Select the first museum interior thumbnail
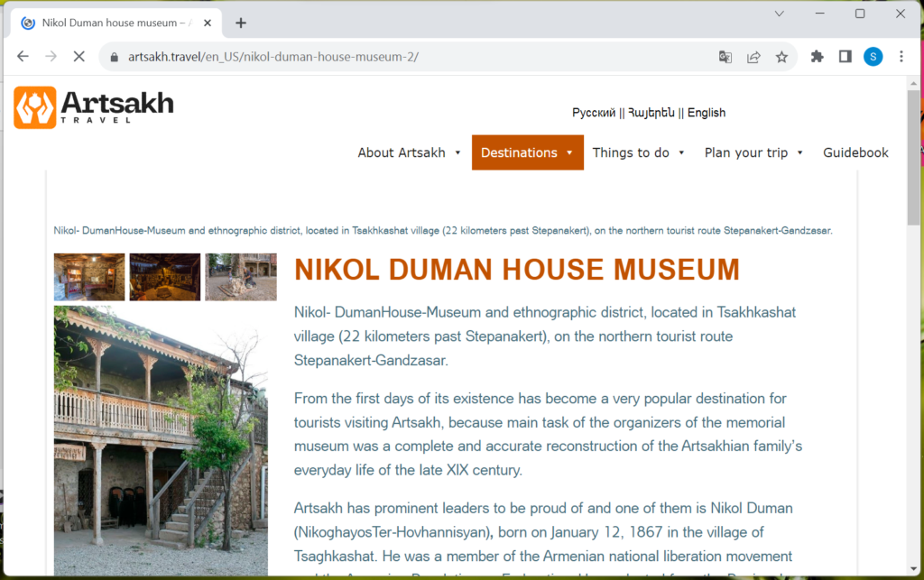Viewport: 924px width, 580px height. point(89,277)
